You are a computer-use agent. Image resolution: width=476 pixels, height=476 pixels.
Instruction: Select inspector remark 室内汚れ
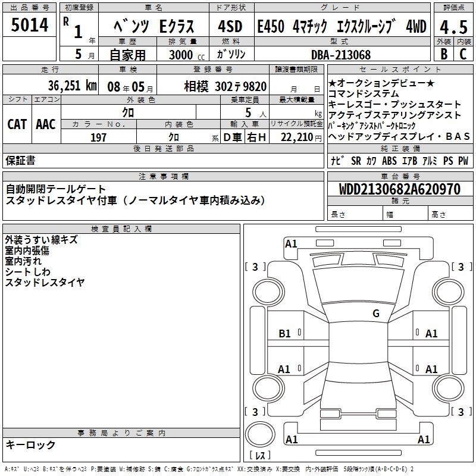pos(23,261)
